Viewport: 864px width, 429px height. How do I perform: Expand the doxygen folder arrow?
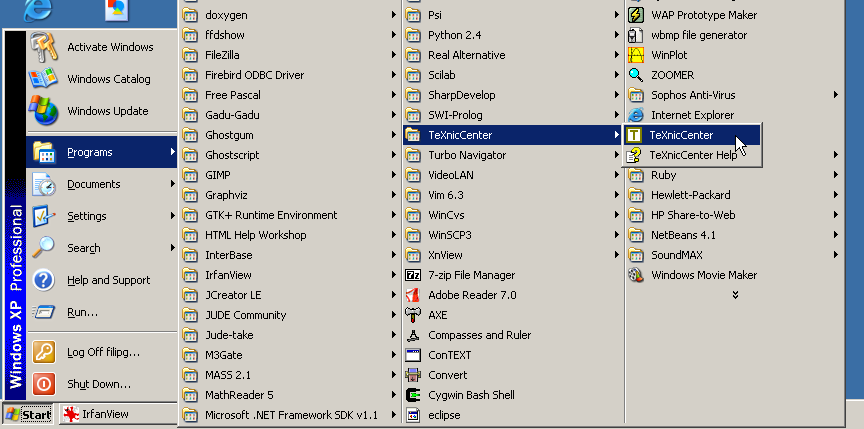394,15
